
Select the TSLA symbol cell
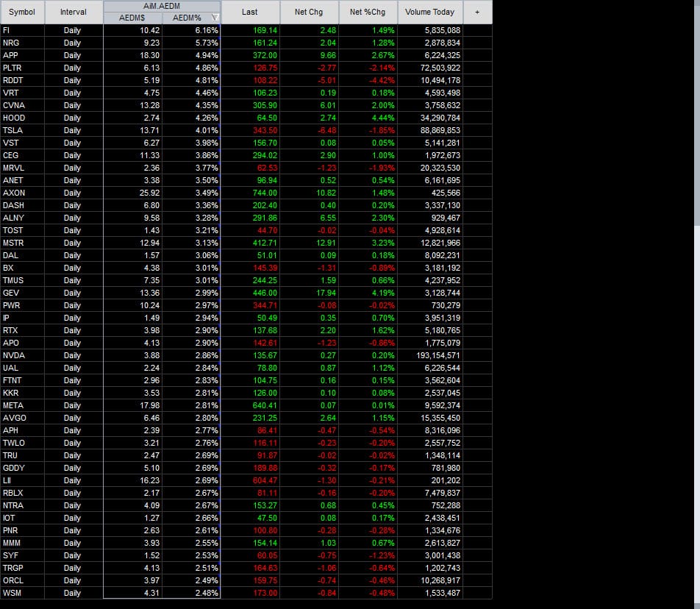[x=22, y=130]
